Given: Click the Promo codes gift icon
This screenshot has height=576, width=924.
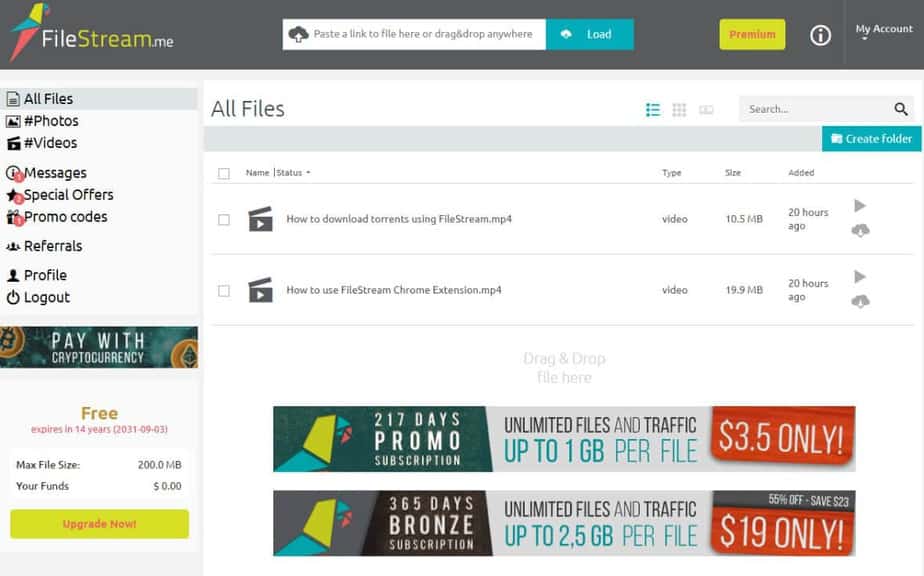Looking at the screenshot, I should (x=14, y=218).
